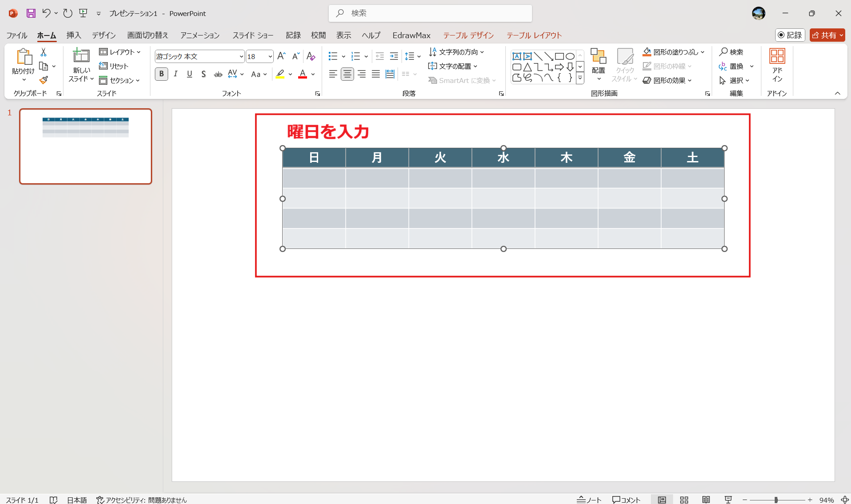
Task: Expand the 図形の塗りつぶし dropdown
Action: coord(703,52)
